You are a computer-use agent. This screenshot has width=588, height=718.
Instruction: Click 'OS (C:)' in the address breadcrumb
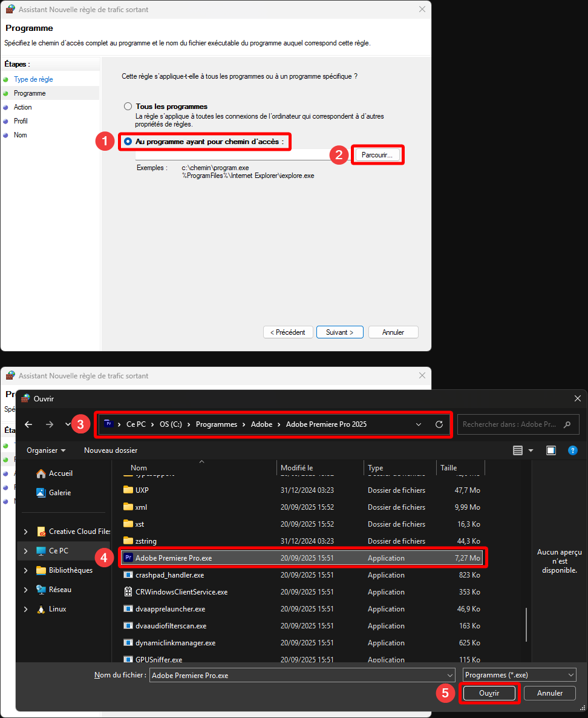click(x=171, y=424)
